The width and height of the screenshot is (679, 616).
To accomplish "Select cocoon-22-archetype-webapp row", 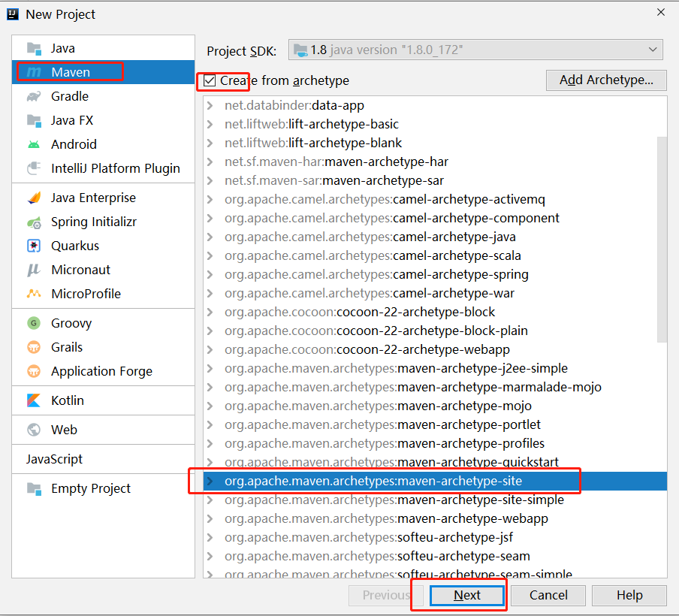I will click(x=435, y=349).
